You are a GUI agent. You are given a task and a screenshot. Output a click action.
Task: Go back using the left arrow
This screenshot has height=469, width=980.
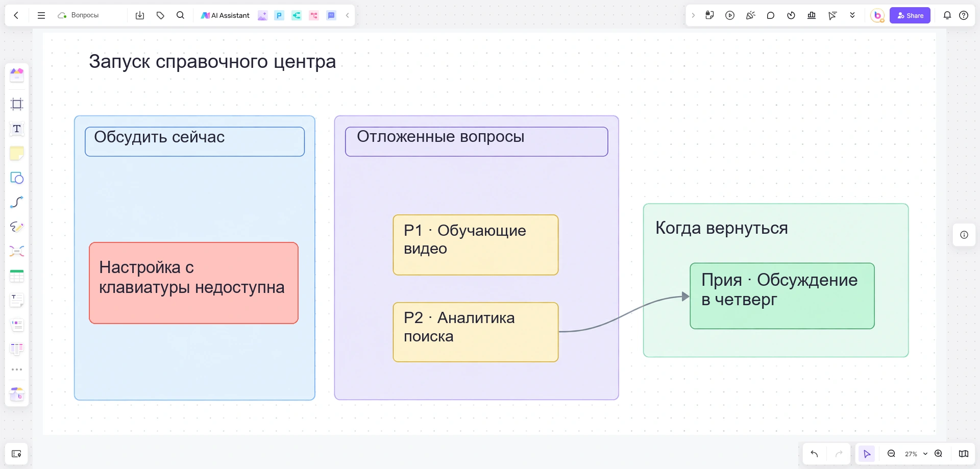[16, 15]
